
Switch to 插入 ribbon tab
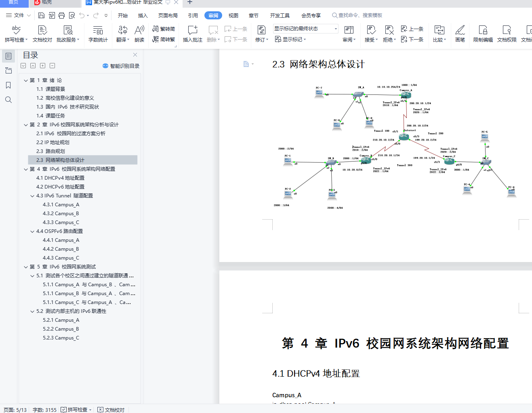point(143,15)
